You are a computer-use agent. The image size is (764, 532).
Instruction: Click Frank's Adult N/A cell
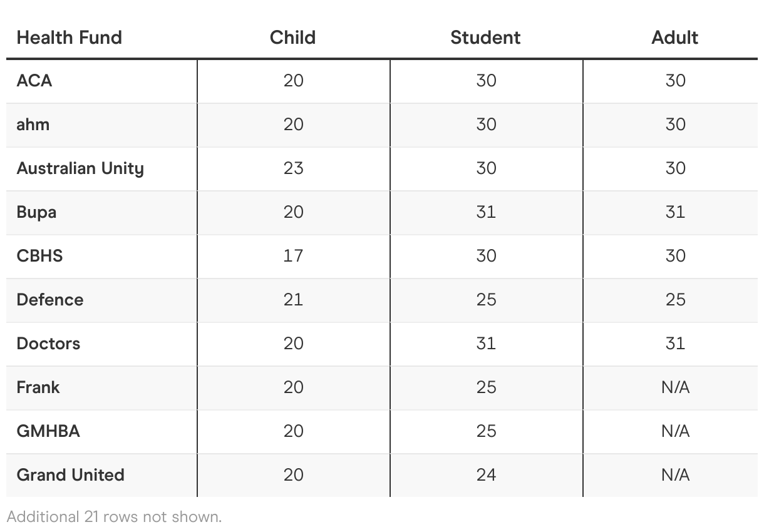coord(675,387)
